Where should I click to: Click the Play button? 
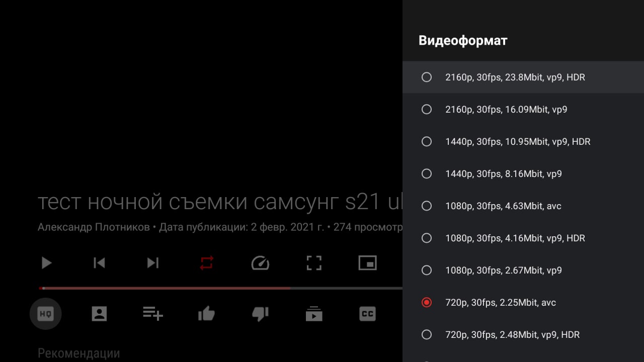pos(46,263)
